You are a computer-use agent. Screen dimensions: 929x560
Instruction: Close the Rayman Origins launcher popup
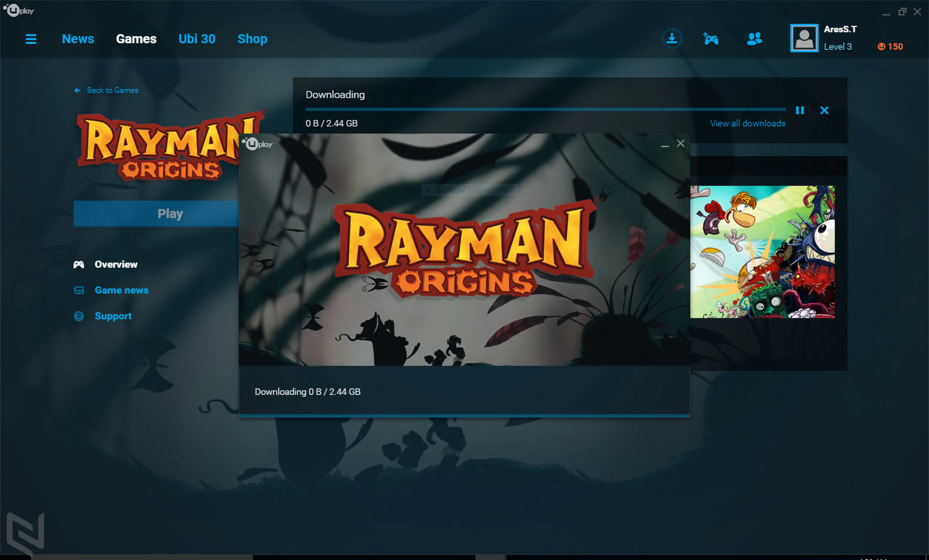[x=680, y=143]
